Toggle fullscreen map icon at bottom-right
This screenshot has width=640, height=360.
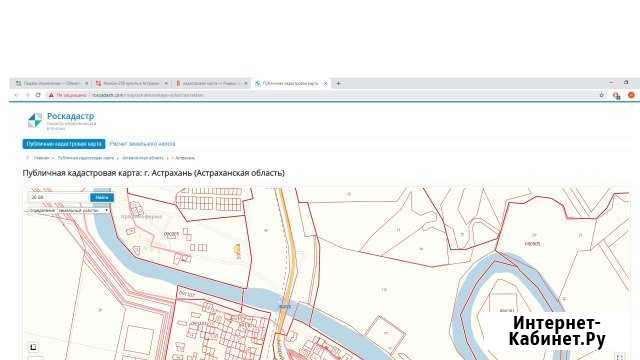pos(620,357)
